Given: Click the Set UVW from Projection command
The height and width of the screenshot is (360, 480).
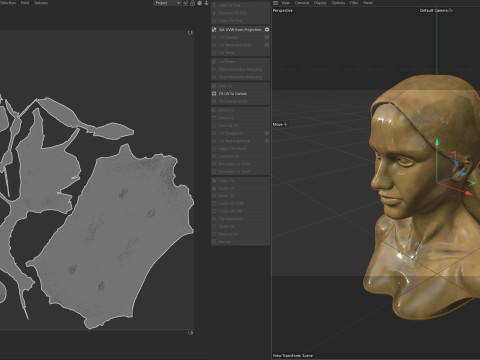Looking at the screenshot, I should (x=240, y=30).
